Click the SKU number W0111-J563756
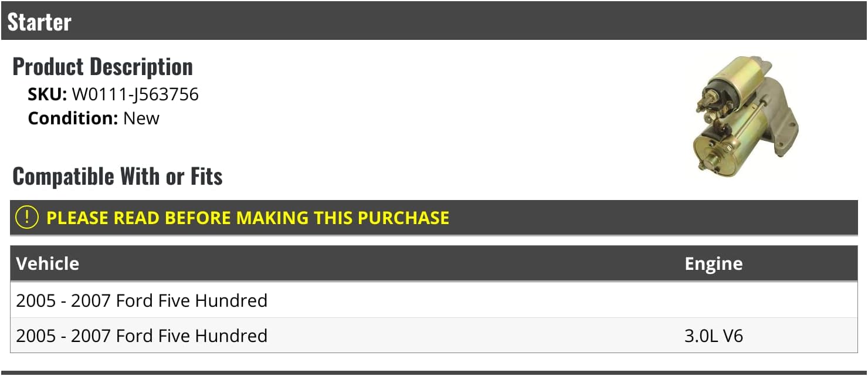 pos(135,94)
